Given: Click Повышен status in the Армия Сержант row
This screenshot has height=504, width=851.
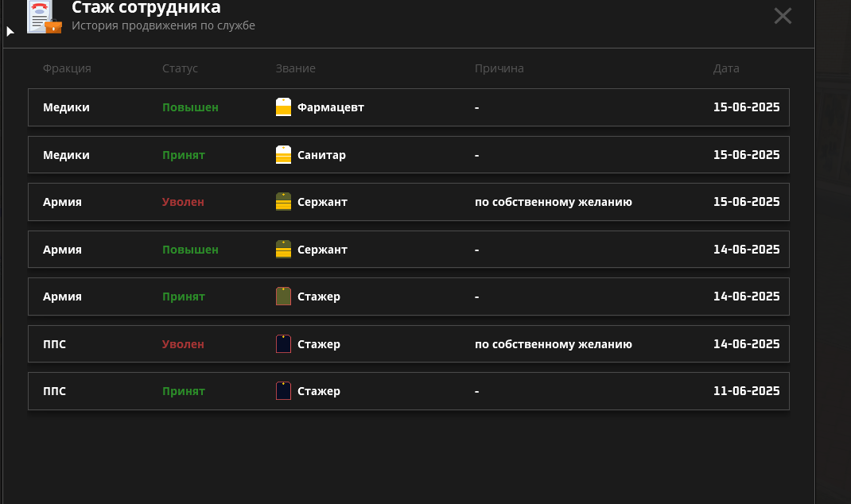Looking at the screenshot, I should point(190,250).
